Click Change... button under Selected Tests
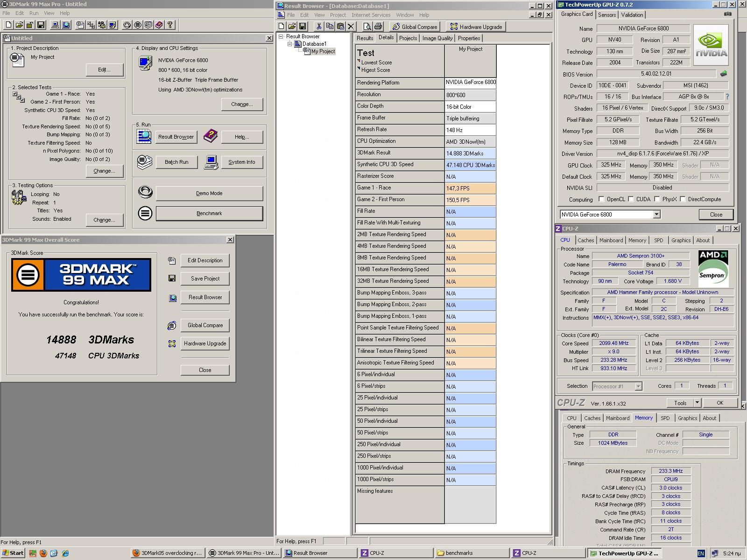747x560 pixels. coord(104,171)
